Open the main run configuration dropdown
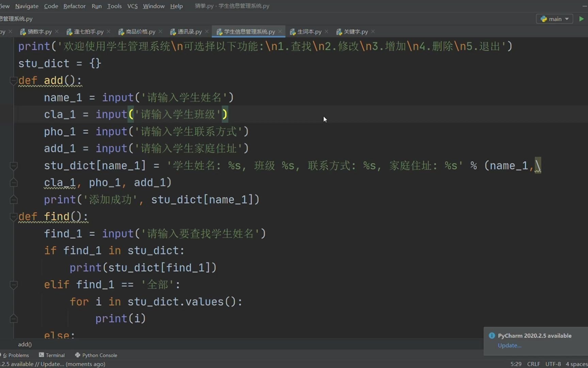 point(567,19)
